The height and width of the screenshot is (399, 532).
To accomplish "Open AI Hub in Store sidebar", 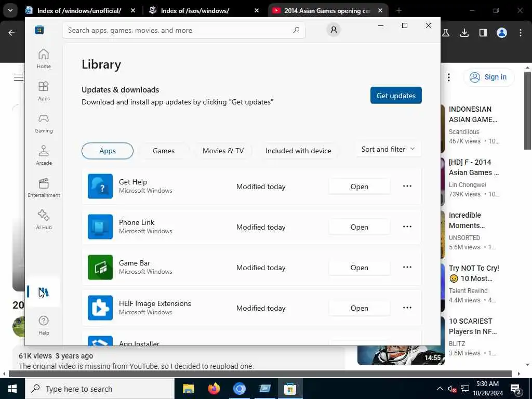I will [44, 220].
